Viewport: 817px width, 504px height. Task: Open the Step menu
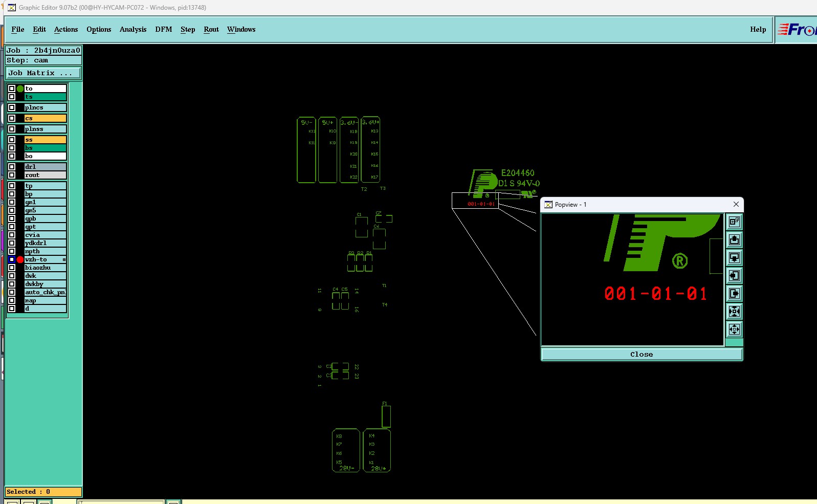tap(188, 30)
